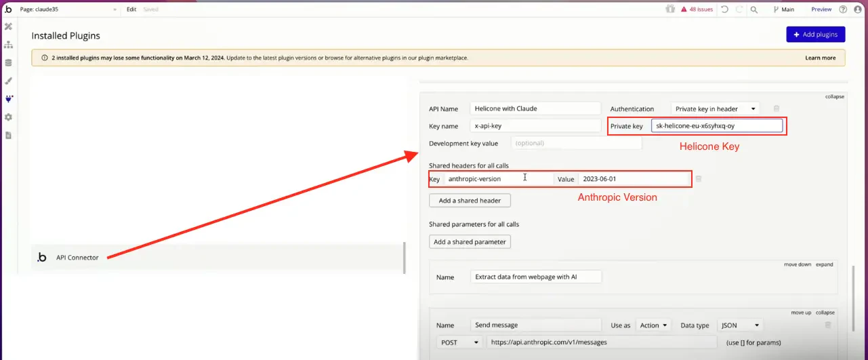Expand the Extract data from webpage call

pos(824,264)
